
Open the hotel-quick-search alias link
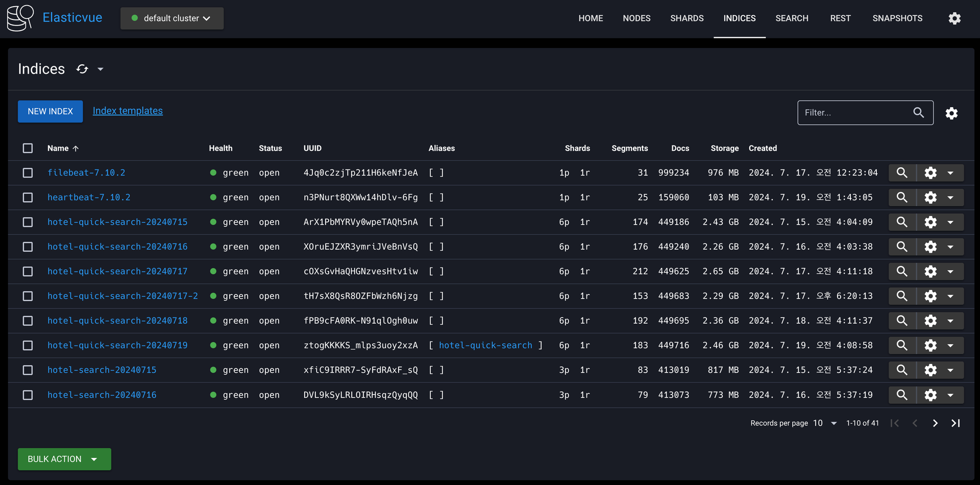(x=485, y=345)
